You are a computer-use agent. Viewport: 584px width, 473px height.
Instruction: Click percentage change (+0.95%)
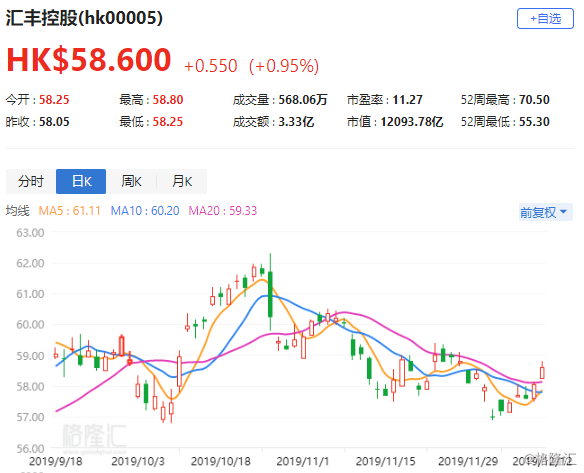coord(284,66)
